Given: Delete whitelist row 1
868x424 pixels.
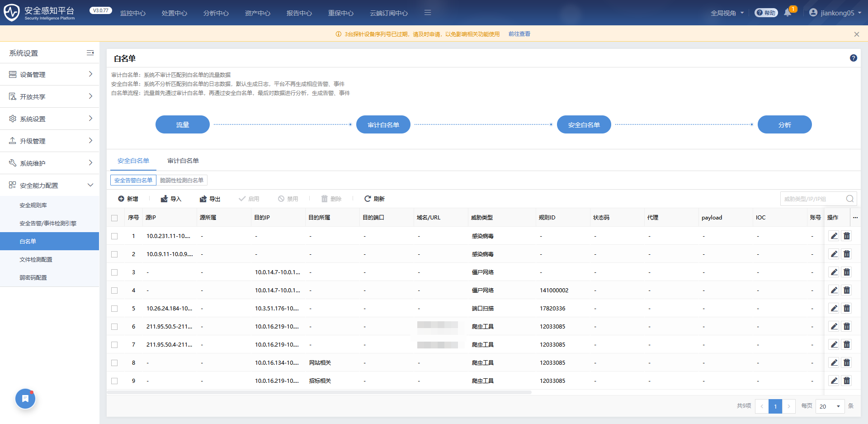Looking at the screenshot, I should pyautogui.click(x=847, y=236).
